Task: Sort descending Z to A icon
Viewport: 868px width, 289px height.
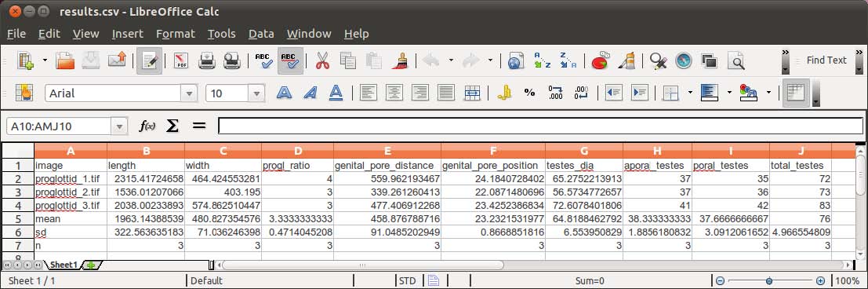Action: point(568,60)
